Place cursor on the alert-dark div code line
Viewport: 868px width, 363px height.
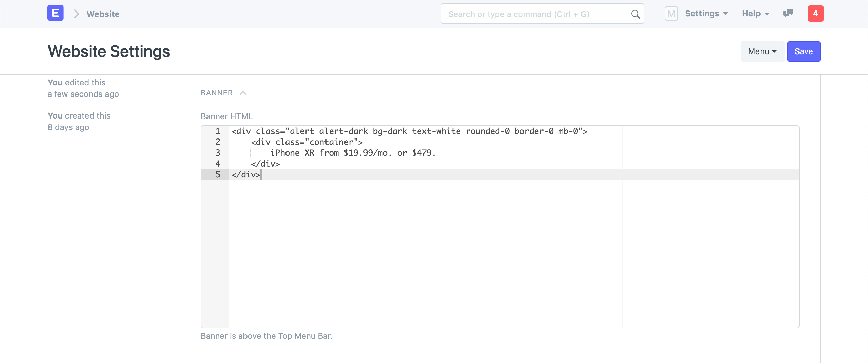[x=409, y=131]
